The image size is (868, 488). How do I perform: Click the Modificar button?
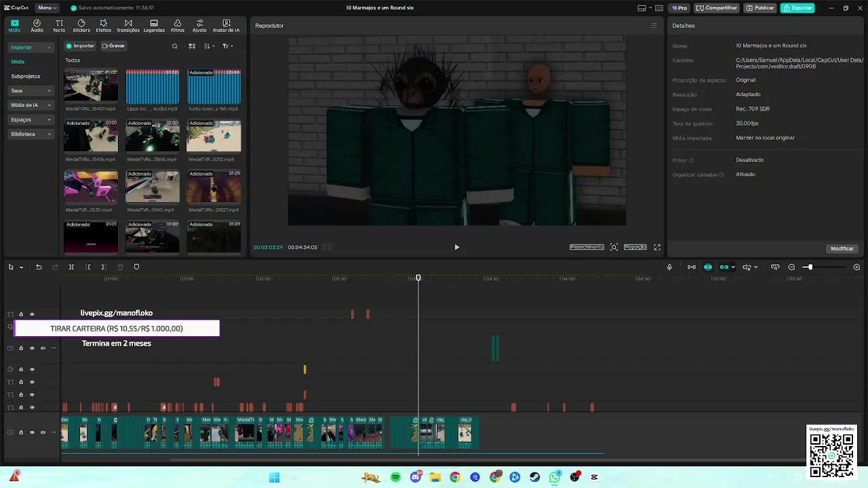(x=842, y=249)
